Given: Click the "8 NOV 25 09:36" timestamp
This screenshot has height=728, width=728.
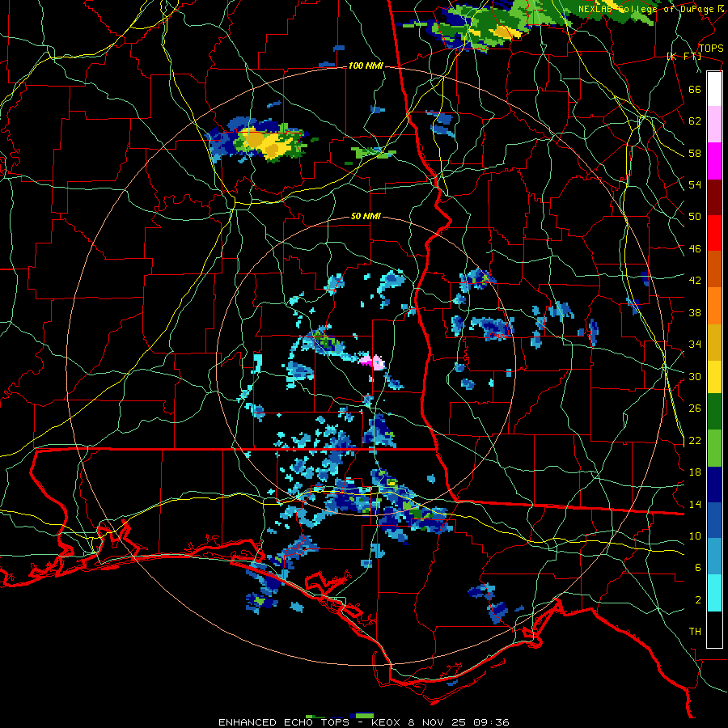Looking at the screenshot, I should tap(459, 722).
